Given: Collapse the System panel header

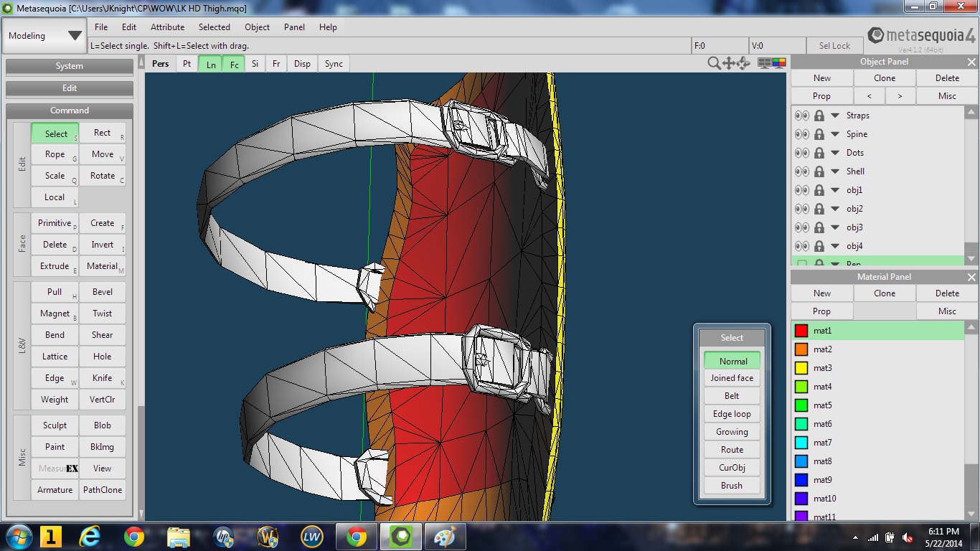Looking at the screenshot, I should coord(70,66).
